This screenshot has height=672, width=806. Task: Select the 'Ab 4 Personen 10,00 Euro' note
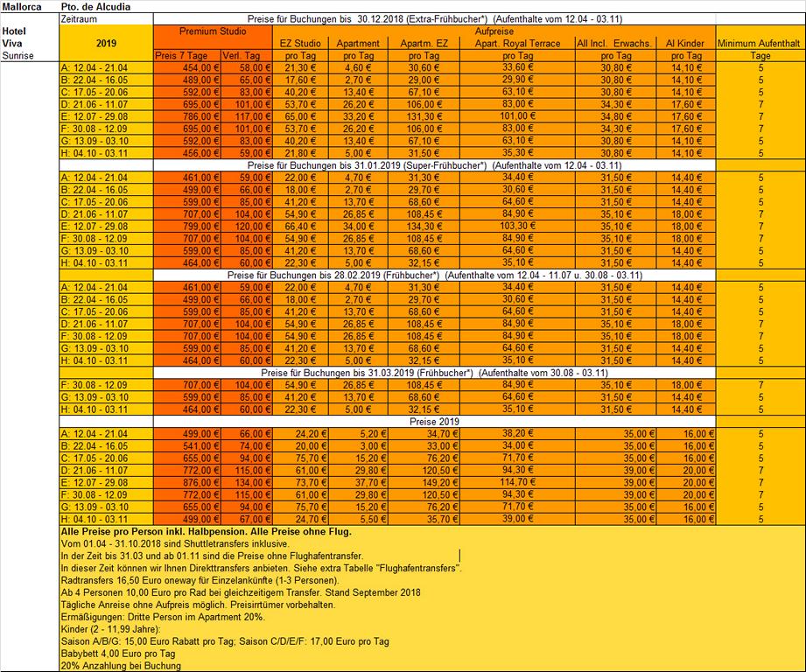coord(241,593)
